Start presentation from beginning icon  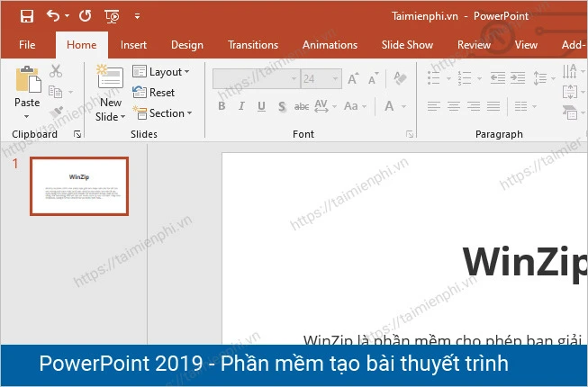point(112,16)
